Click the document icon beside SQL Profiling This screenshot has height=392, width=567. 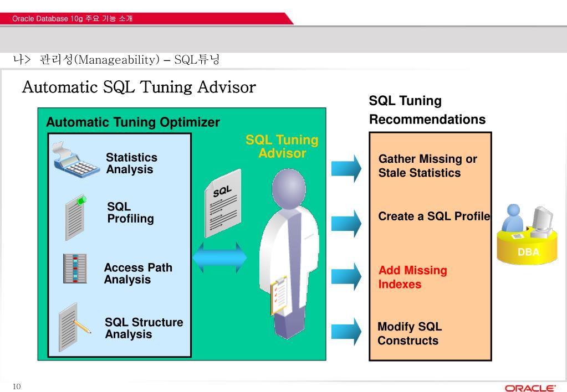(x=76, y=218)
